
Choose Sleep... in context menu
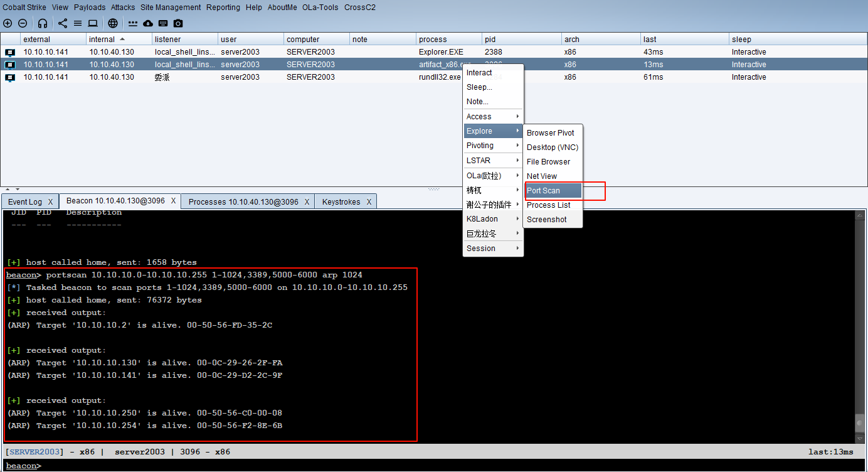click(x=493, y=87)
